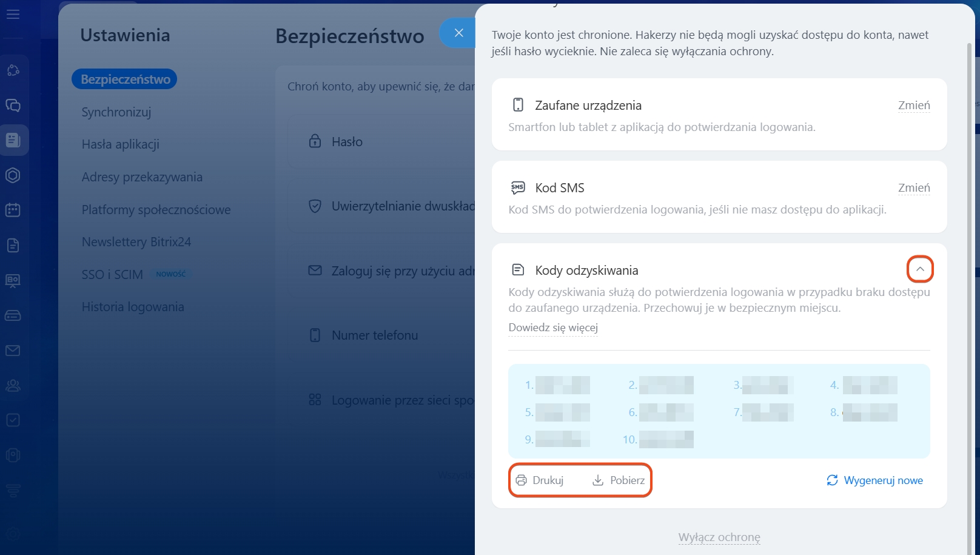980x555 pixels.
Task: Open Zaloguj się przy użyciu adresu row
Action: tap(381, 271)
